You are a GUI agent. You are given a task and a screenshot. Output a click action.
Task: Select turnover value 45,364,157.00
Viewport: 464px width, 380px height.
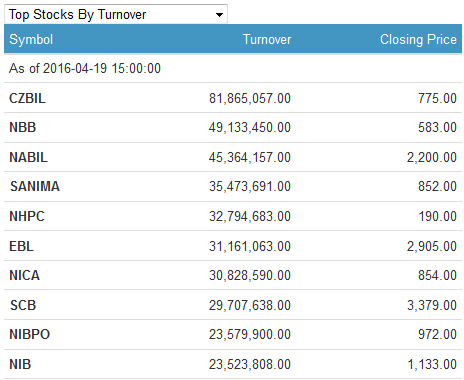[x=250, y=157]
